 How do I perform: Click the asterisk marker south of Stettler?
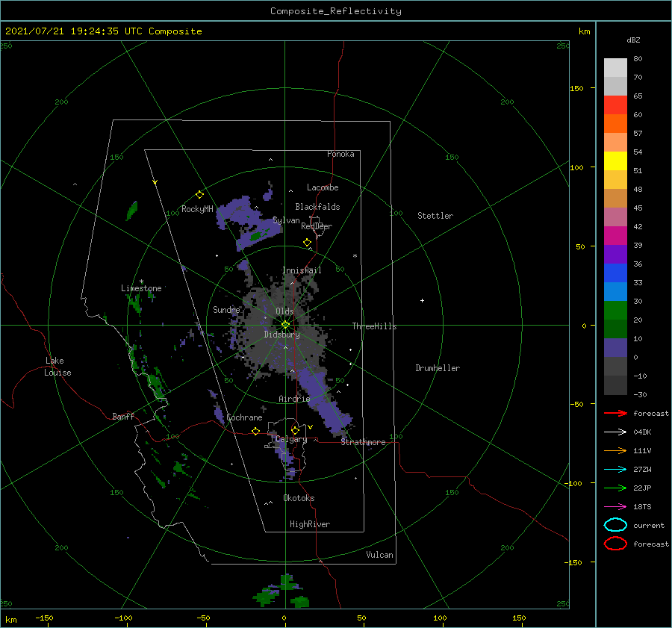(355, 256)
